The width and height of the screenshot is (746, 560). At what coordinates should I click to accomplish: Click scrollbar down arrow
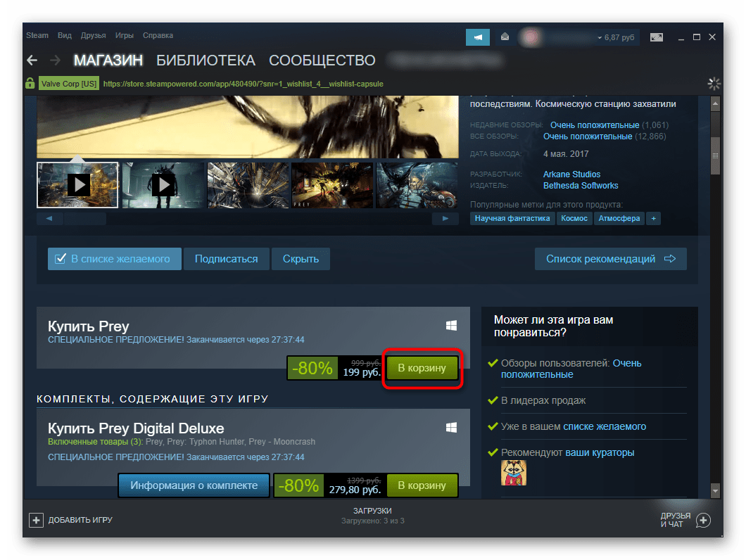pos(715,490)
